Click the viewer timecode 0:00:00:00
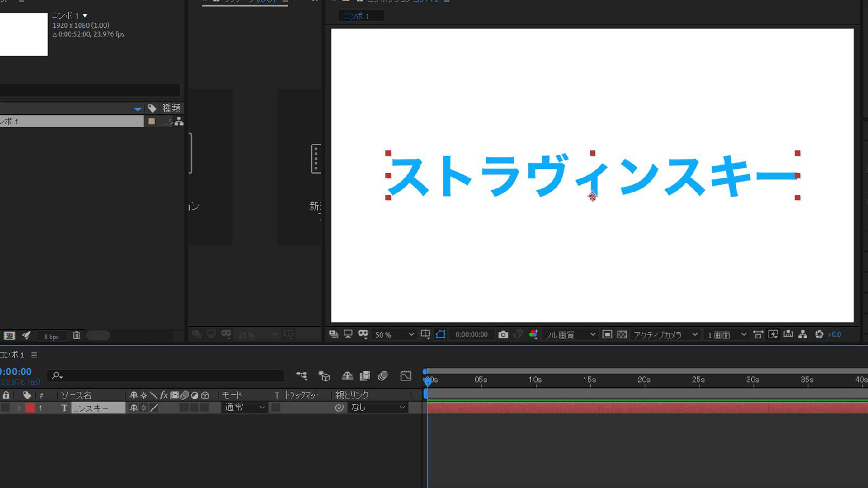Viewport: 868px width, 488px height. pyautogui.click(x=472, y=335)
